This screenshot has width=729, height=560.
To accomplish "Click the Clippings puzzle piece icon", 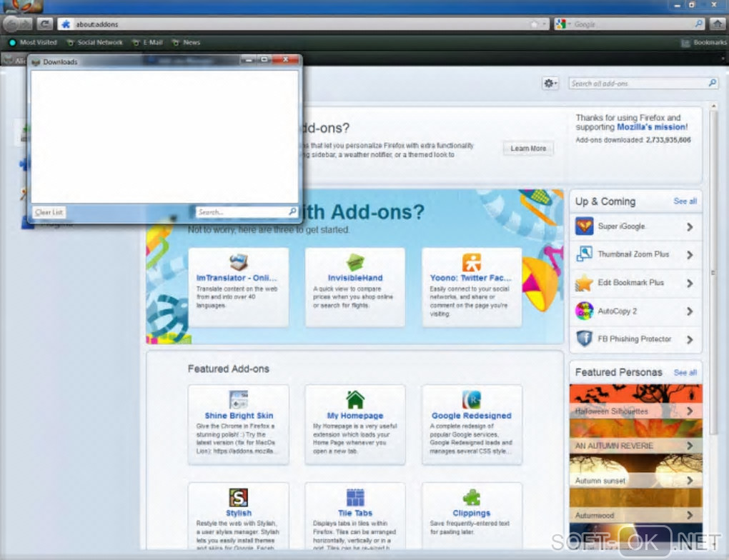I will coord(472,497).
